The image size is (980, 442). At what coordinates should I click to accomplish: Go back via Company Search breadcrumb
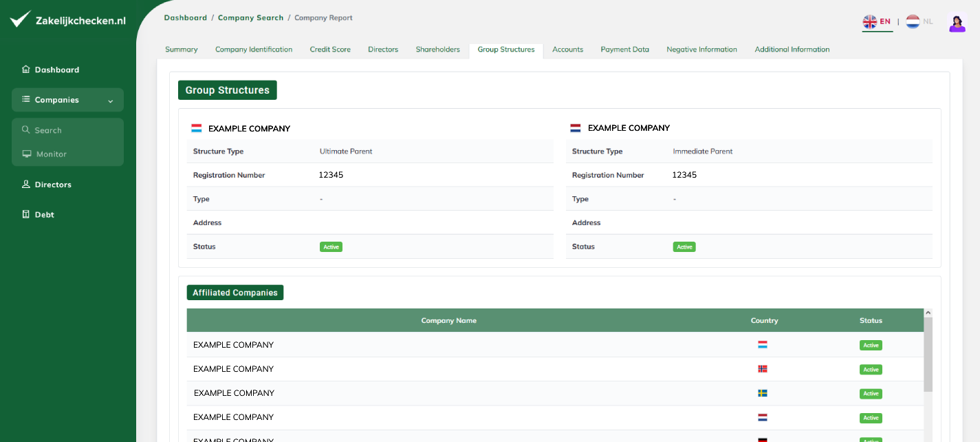pyautogui.click(x=251, y=18)
